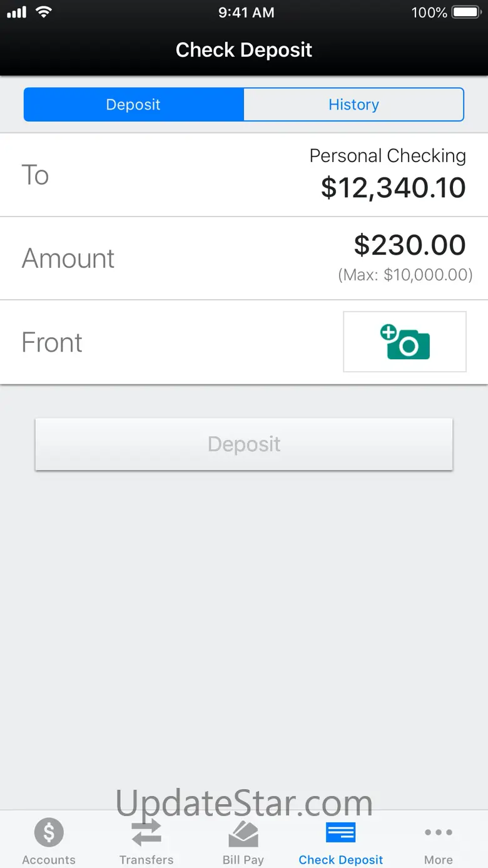This screenshot has height=868, width=488.
Task: Tap the Wi-Fi status icon
Action: 43,12
